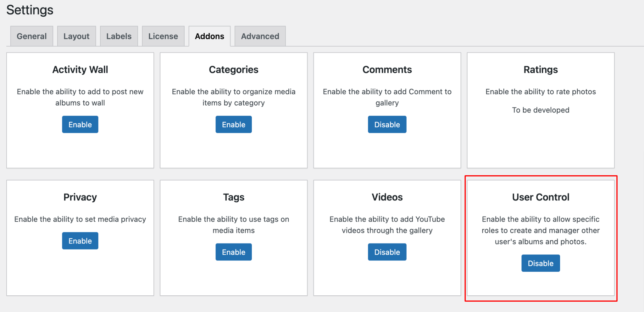Enable the Tags addon

pos(233,252)
